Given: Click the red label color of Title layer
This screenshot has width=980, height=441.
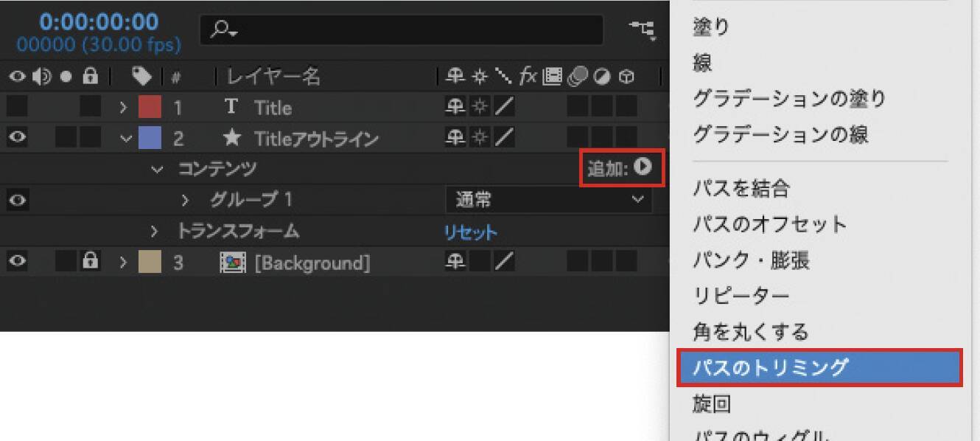Looking at the screenshot, I should coord(150,108).
